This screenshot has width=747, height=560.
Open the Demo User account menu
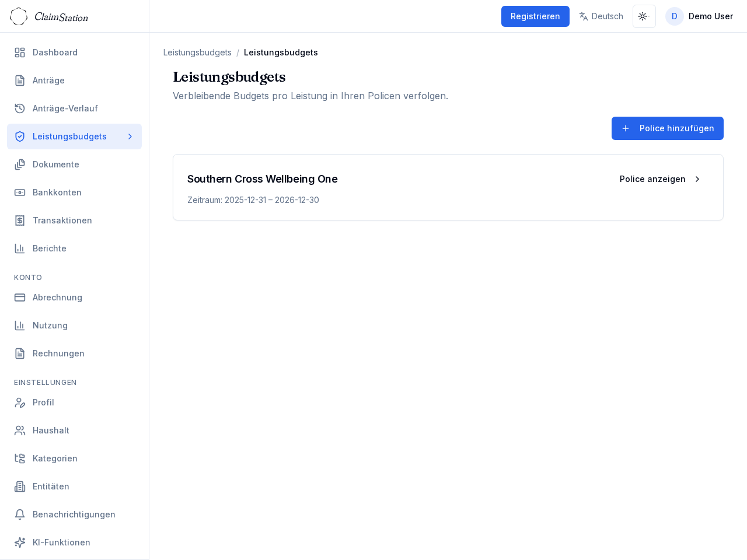699,16
